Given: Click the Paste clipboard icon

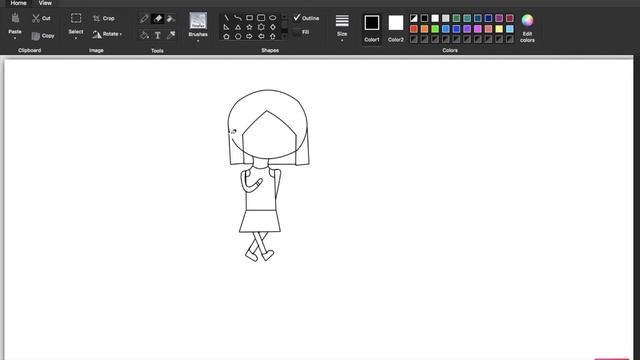Looking at the screenshot, I should 15,18.
